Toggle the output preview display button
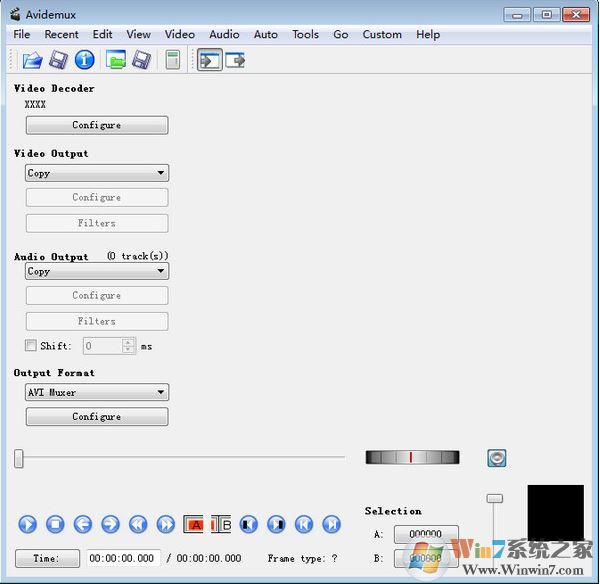This screenshot has width=600, height=584. point(235,60)
